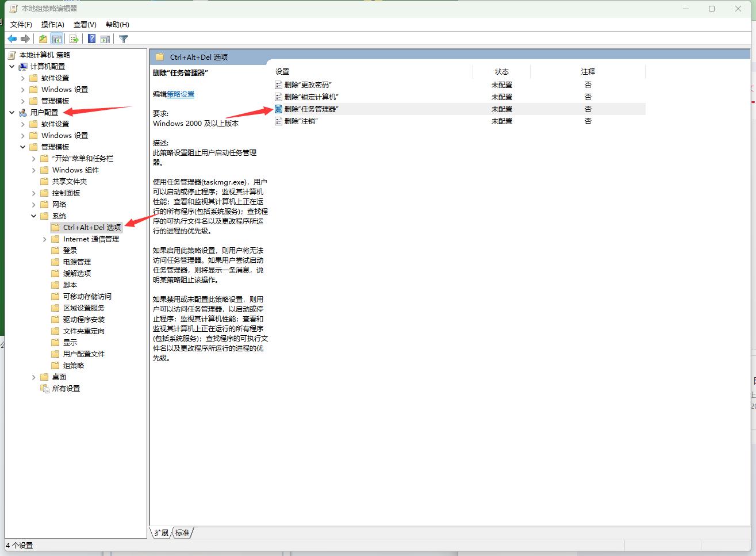The width and height of the screenshot is (756, 556).
Task: Click the policy icon for 删除"锁定计算机"
Action: coord(279,97)
